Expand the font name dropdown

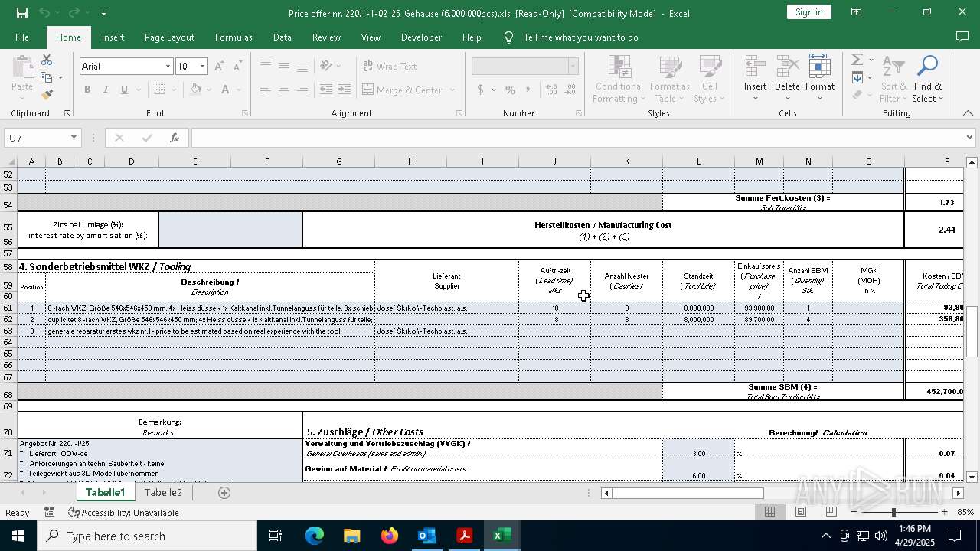168,67
